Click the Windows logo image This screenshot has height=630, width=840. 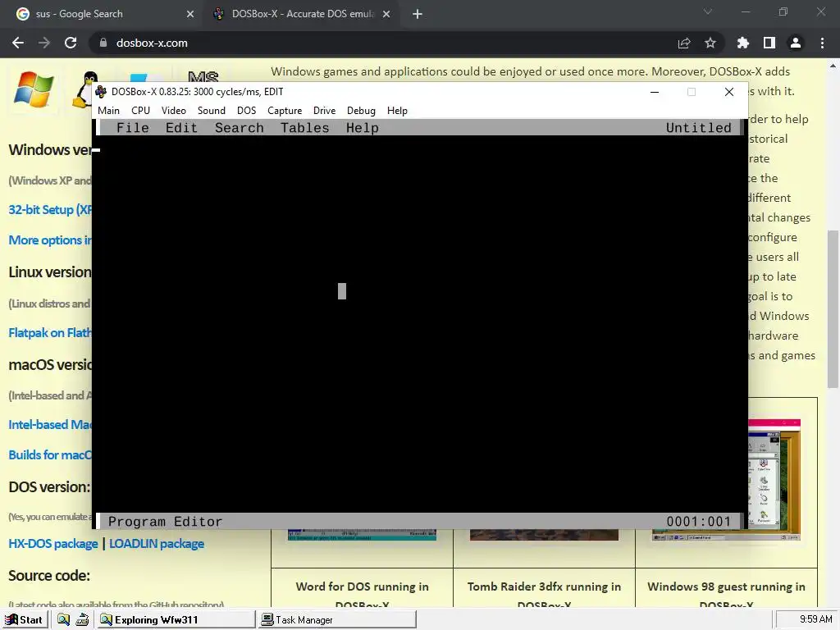pyautogui.click(x=33, y=89)
